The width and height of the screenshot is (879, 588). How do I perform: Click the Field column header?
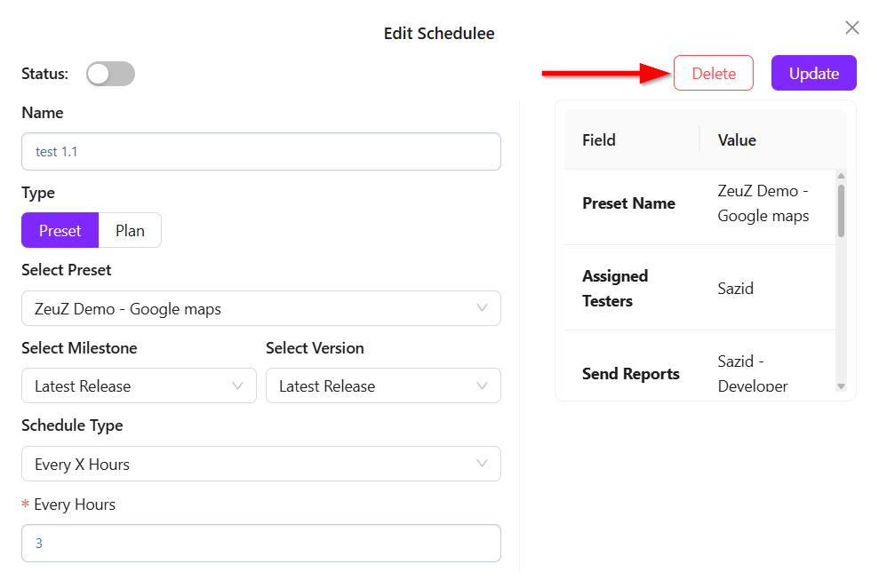(599, 140)
